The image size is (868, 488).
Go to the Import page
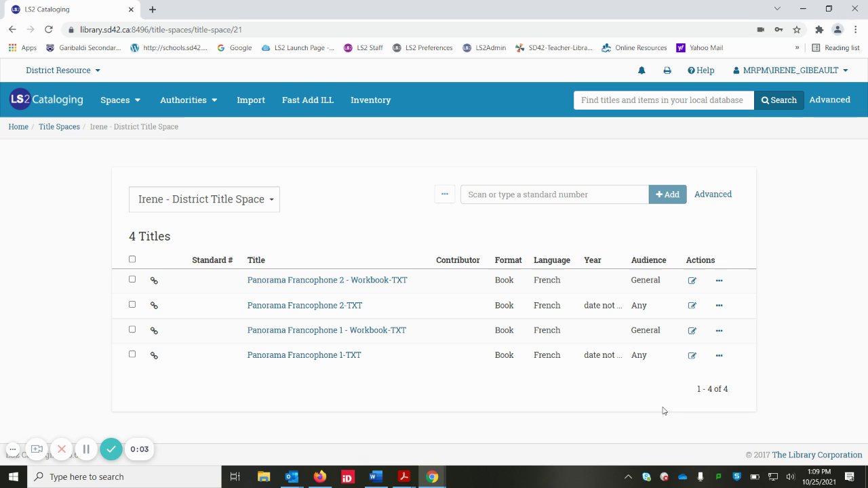point(251,100)
